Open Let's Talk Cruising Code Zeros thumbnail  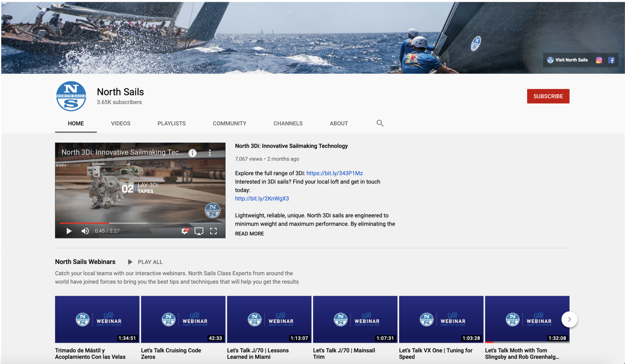pos(183,319)
